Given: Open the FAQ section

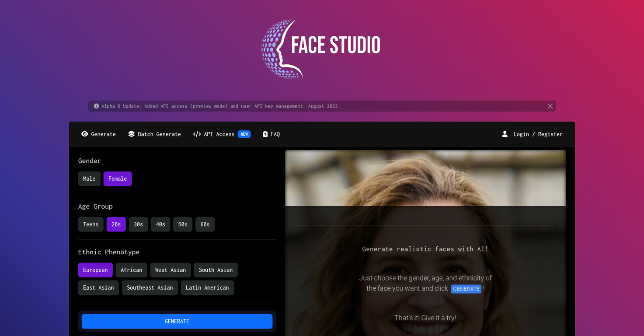Looking at the screenshot, I should point(275,134).
